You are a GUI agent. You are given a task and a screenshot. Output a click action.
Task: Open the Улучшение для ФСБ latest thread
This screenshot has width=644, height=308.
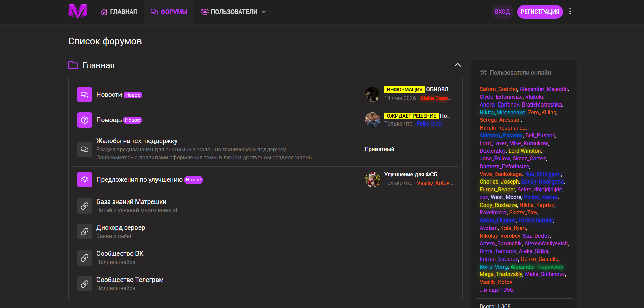410,174
